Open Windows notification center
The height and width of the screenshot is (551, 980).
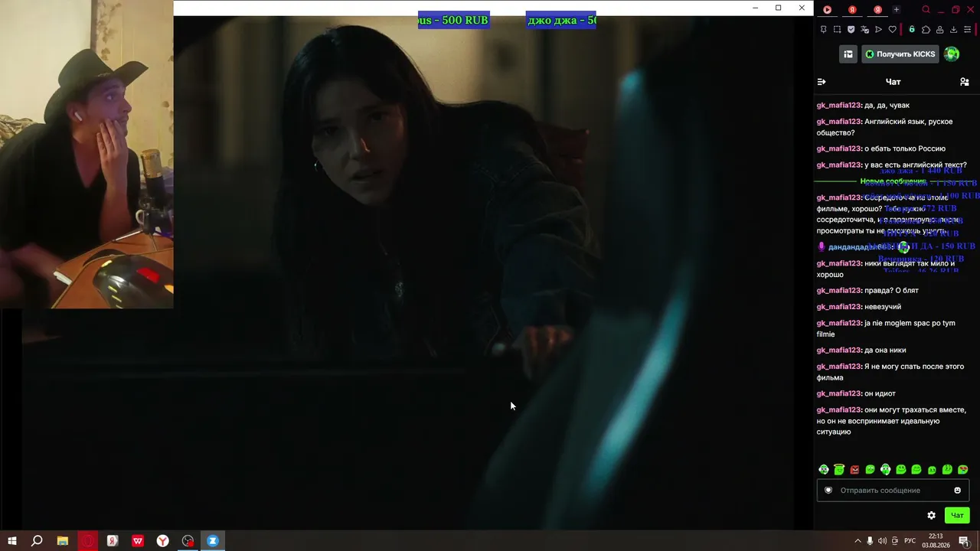(964, 541)
